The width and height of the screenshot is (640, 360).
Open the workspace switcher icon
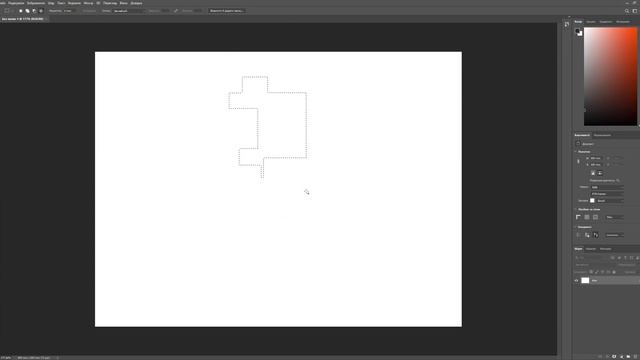635,11
